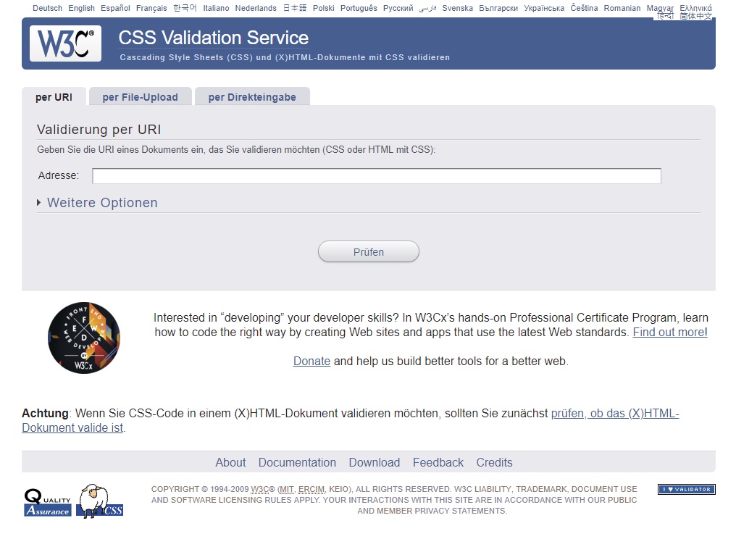Click the Donate link

[311, 361]
